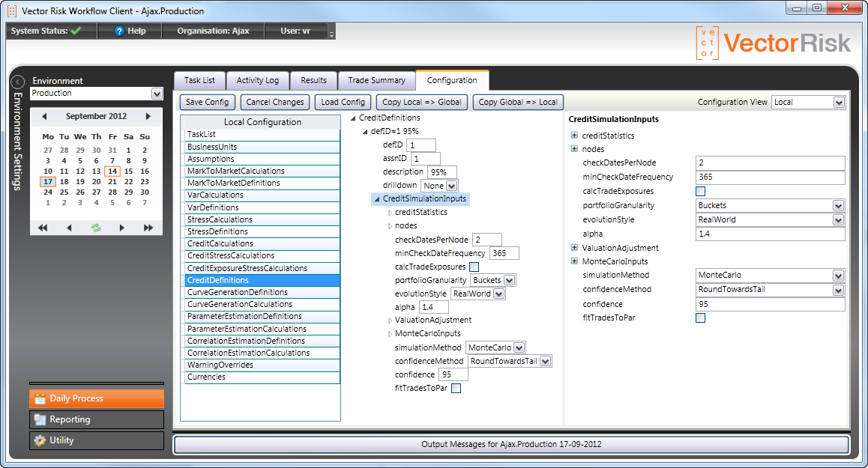Expand creditStatistics node in the definitions tree
Image resolution: width=868 pixels, height=468 pixels.
coord(390,213)
